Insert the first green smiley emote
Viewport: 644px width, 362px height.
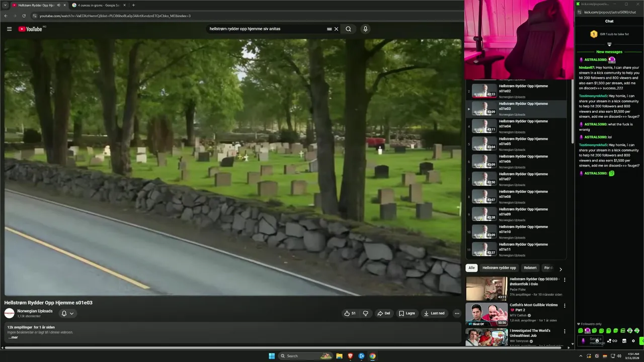click(581, 331)
